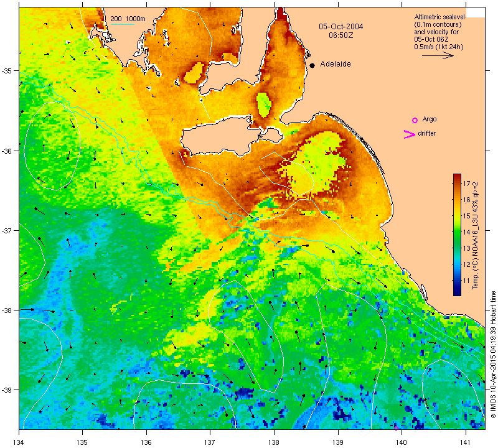This screenshot has height=448, width=498.
Task: Click the "Altimetric sealevel" legend heading
Action: click(x=440, y=17)
